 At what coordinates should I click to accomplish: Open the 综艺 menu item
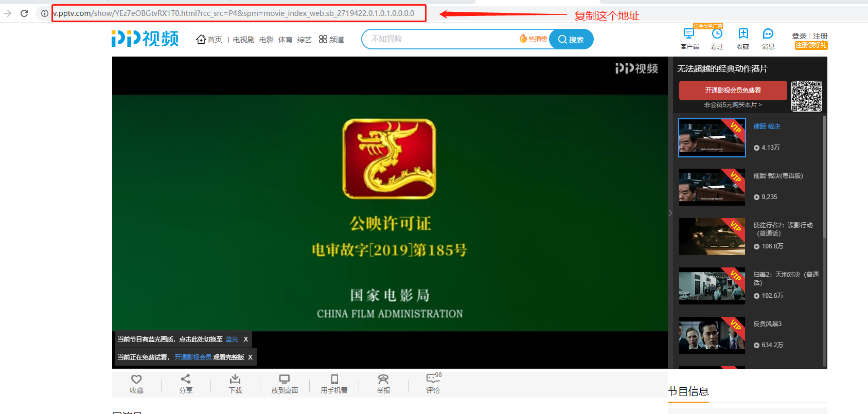coord(304,40)
